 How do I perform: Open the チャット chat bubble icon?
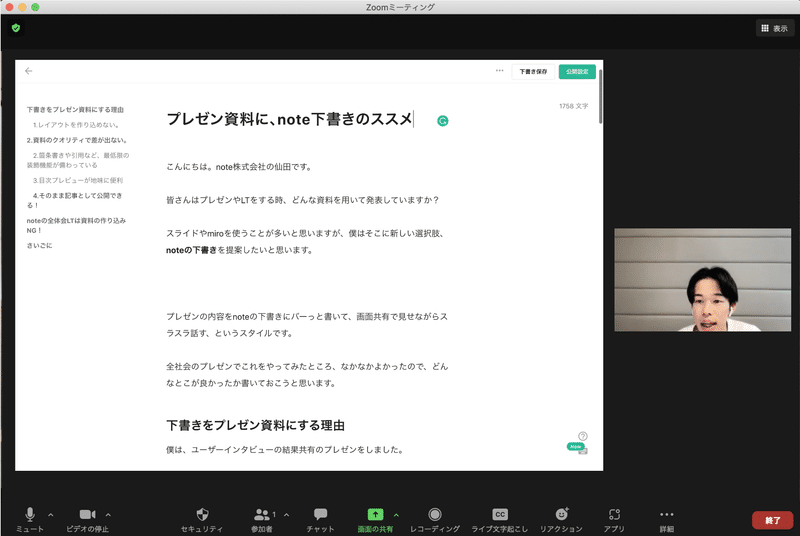pyautogui.click(x=320, y=514)
